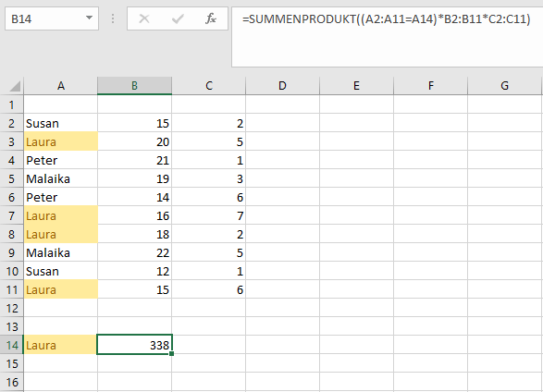Viewport: 543px width, 392px height.
Task: Select column A header
Action: pos(61,85)
